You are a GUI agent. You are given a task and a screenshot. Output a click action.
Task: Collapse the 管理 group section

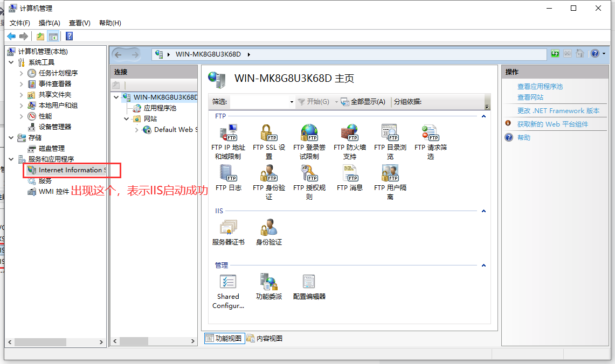click(x=483, y=265)
